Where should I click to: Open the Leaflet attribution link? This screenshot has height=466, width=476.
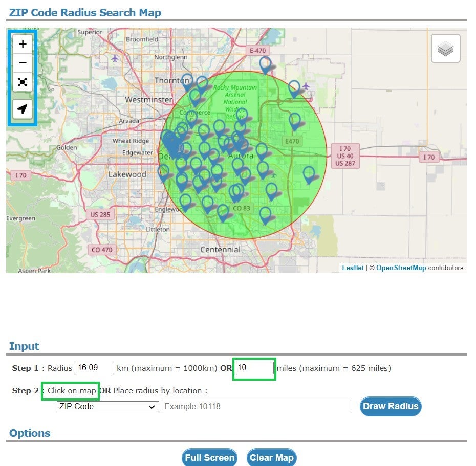click(x=353, y=268)
